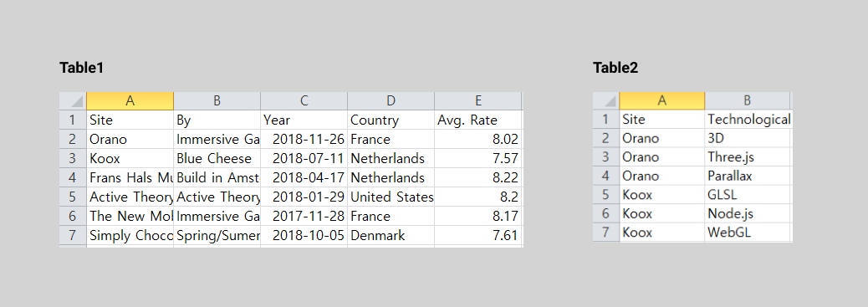Select the Simply Chocolate site cell

click(x=130, y=236)
